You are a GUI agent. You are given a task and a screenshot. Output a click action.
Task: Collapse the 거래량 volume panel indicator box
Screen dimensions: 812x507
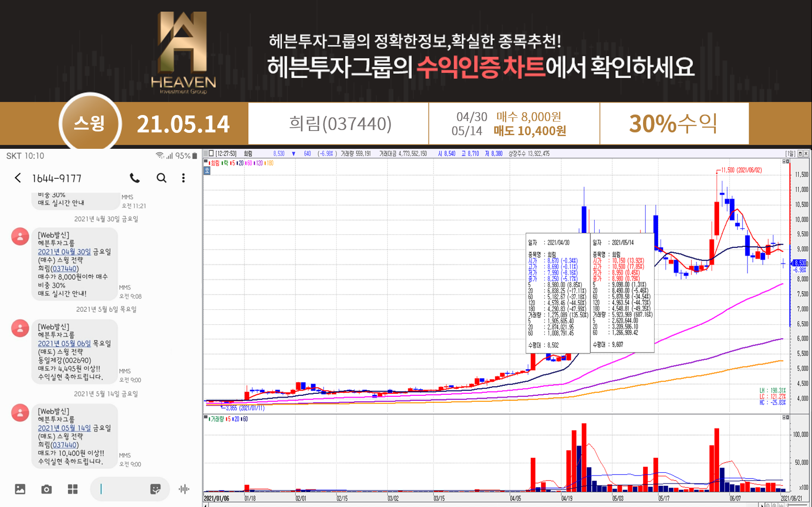(206, 417)
